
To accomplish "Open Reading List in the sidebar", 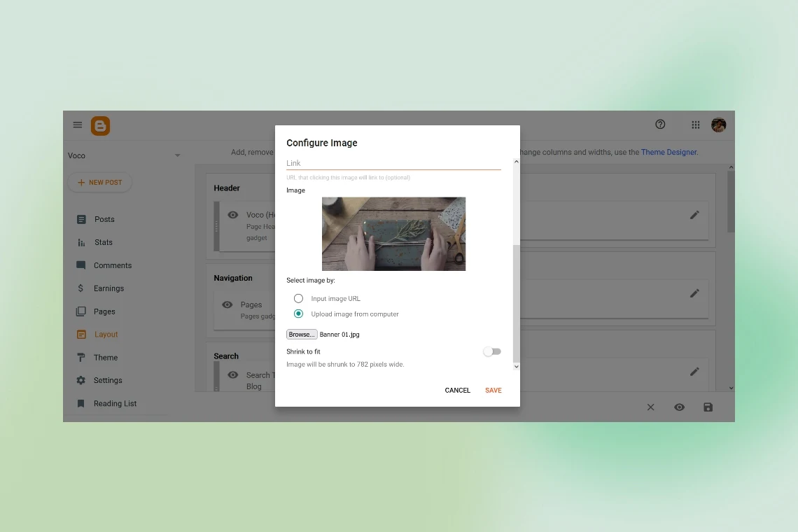I will [x=115, y=403].
